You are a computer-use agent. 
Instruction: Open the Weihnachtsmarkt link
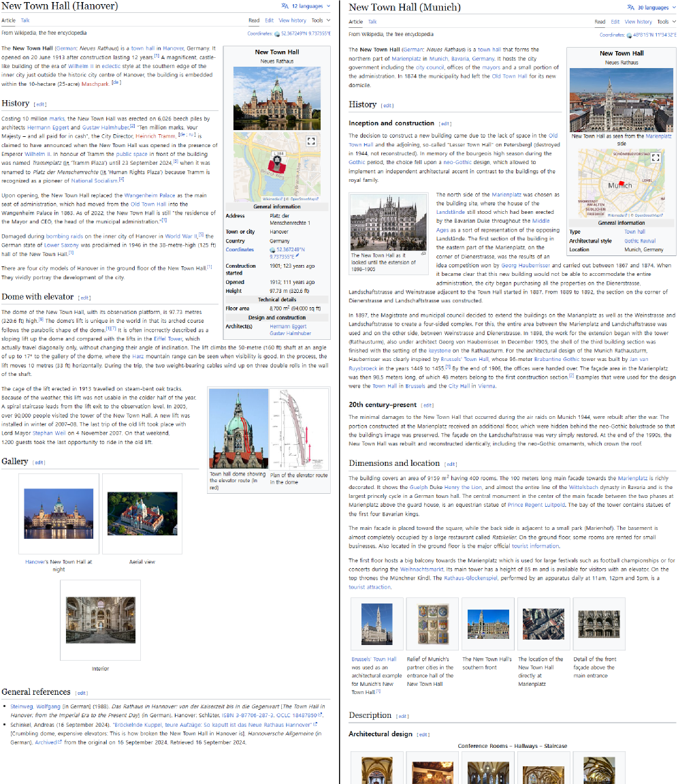[421, 569]
